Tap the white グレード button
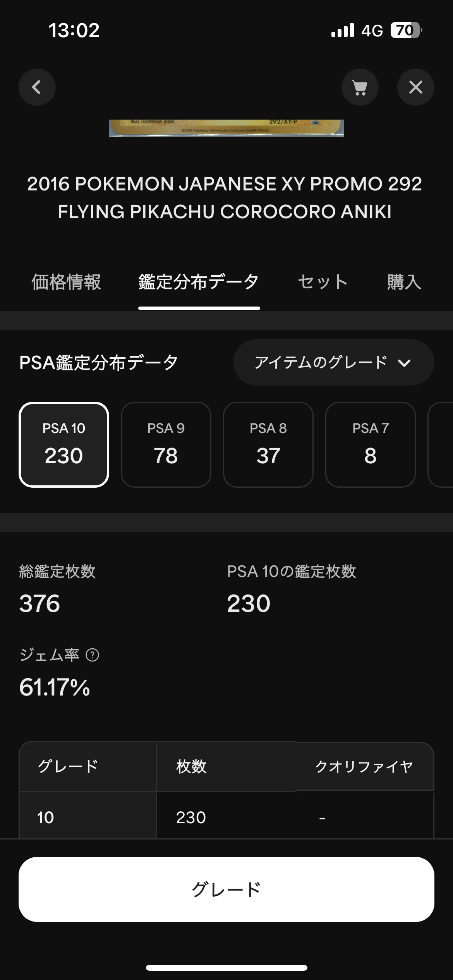Viewport: 453px width, 980px height. pos(226,889)
